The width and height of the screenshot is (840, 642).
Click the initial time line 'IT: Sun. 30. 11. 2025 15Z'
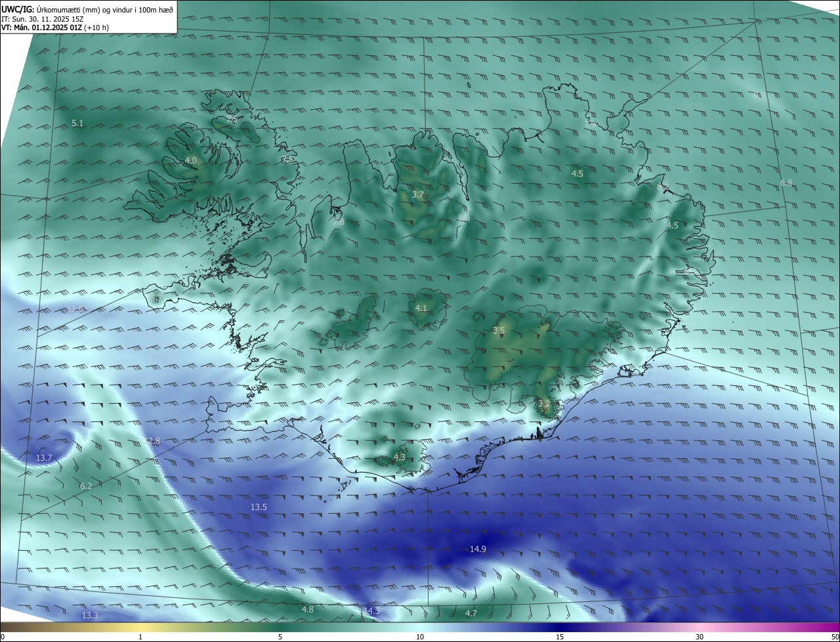(43, 19)
